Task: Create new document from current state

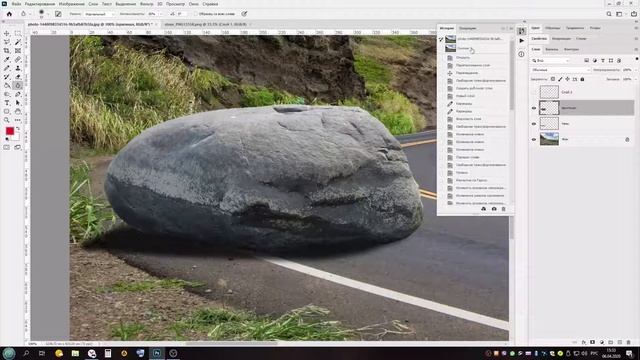Action: click(x=484, y=209)
